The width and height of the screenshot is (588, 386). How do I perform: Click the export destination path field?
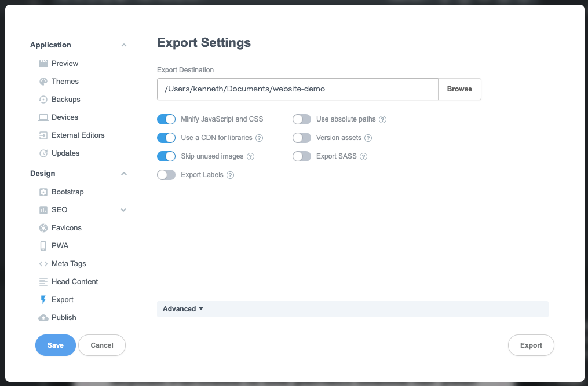tap(297, 89)
